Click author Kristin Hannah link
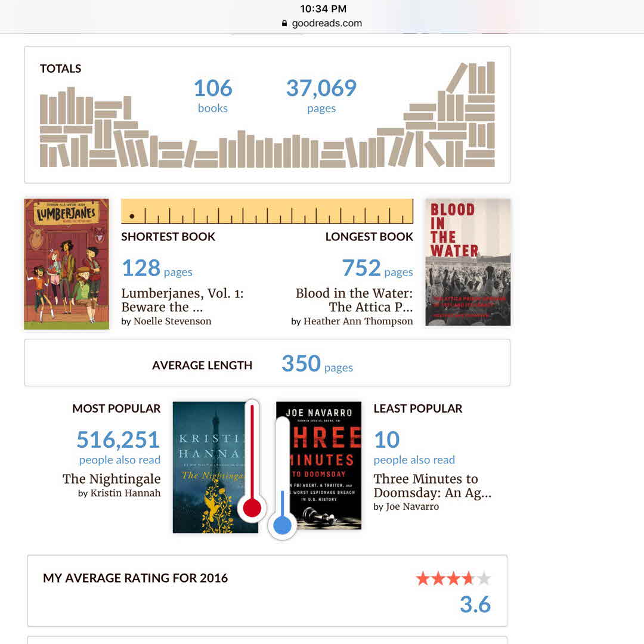 (x=125, y=493)
